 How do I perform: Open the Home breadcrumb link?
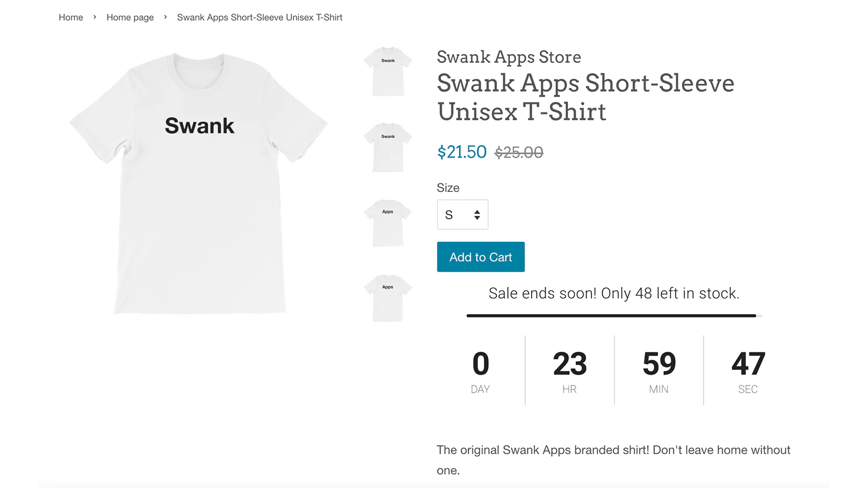[x=71, y=17]
